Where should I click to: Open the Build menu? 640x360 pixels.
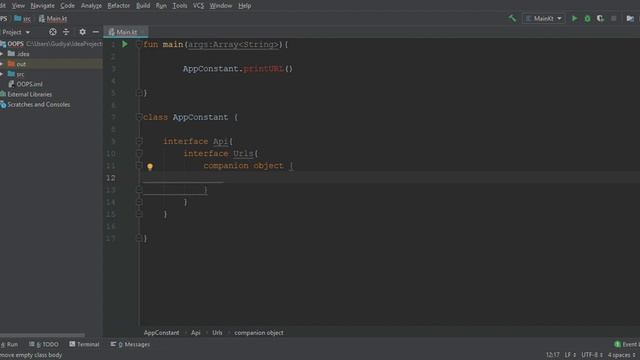143,6
